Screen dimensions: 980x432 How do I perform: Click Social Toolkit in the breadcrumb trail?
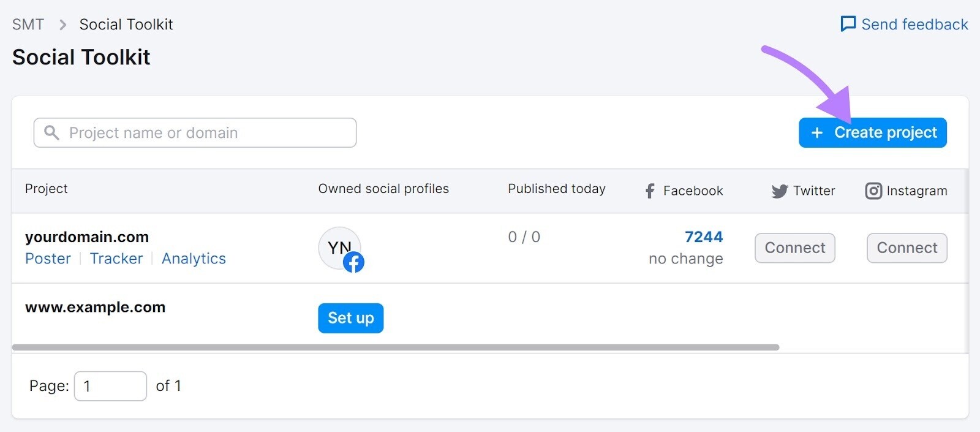click(x=126, y=24)
